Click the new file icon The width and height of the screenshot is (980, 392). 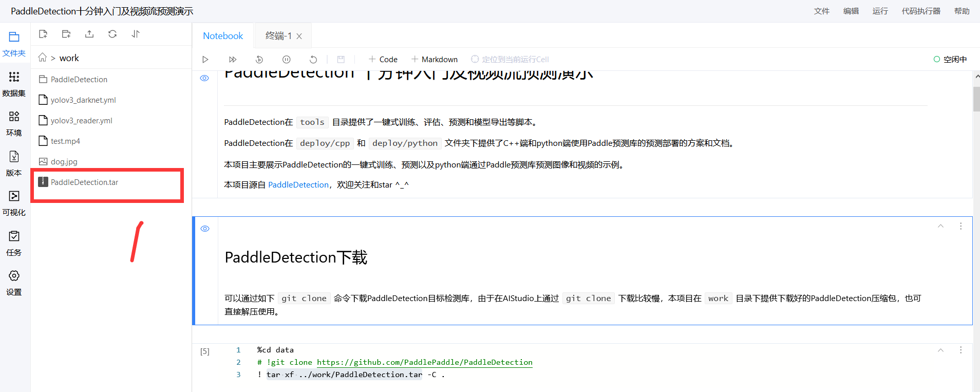coord(43,34)
